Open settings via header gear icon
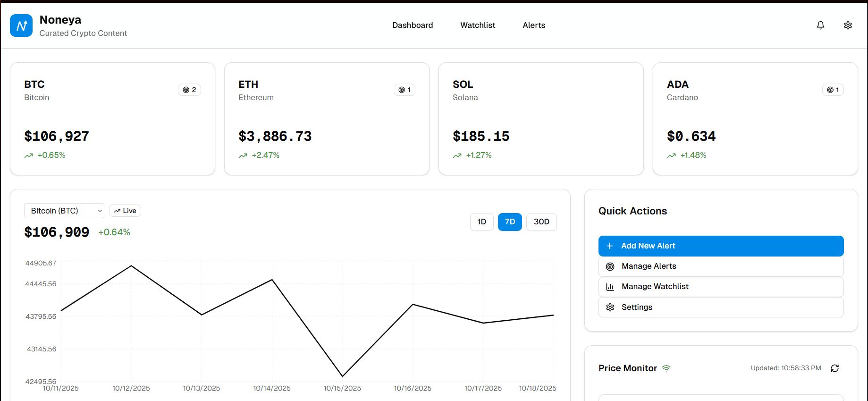Screen dimensions: 868x401 (848, 26)
